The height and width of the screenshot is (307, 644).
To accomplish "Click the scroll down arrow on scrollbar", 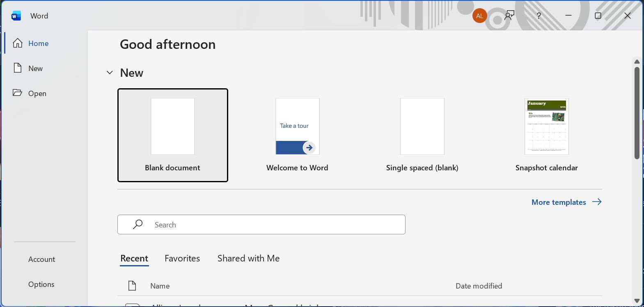I will 637,301.
